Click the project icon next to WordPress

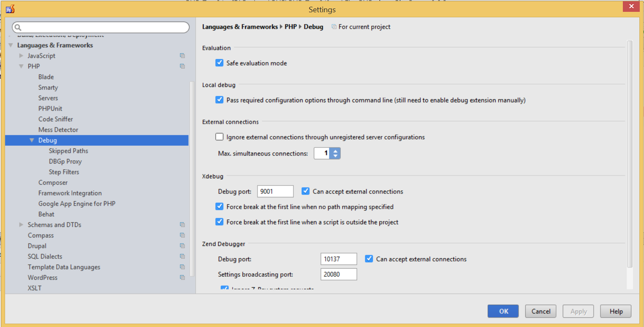point(182,278)
